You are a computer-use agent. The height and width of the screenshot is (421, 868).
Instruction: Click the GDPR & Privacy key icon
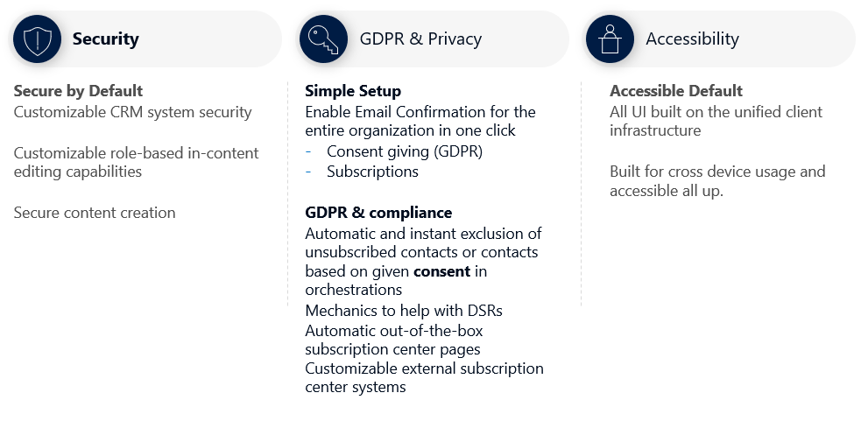323,39
